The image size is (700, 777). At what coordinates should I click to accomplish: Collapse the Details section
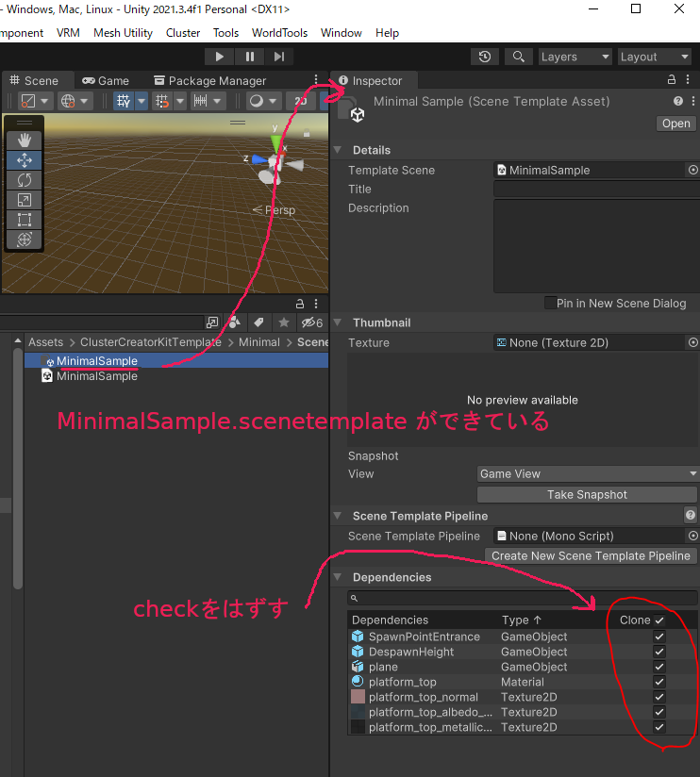point(338,150)
